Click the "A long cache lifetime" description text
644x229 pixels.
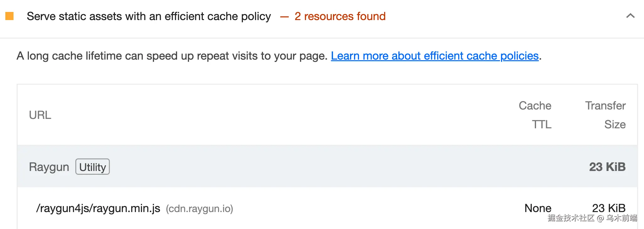click(172, 56)
